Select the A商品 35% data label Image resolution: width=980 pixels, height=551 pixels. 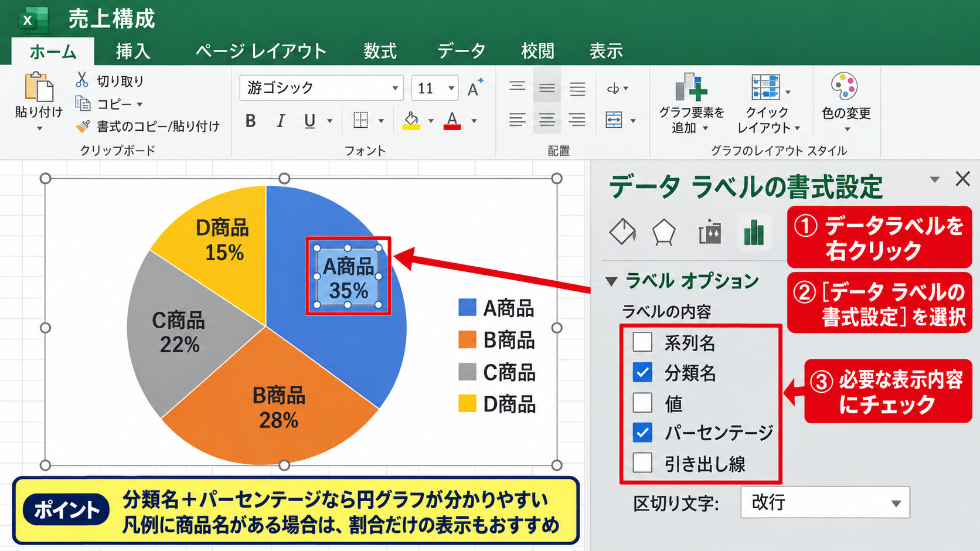[x=348, y=277]
